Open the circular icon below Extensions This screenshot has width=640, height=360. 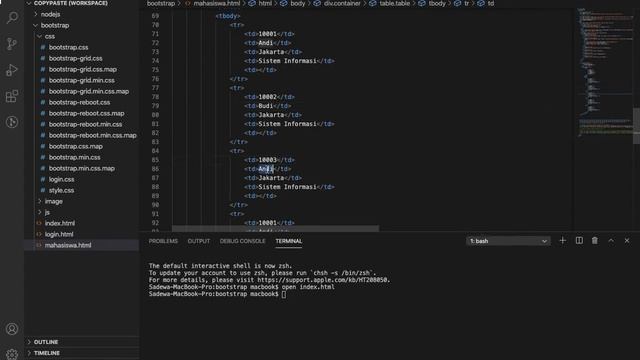click(12, 122)
